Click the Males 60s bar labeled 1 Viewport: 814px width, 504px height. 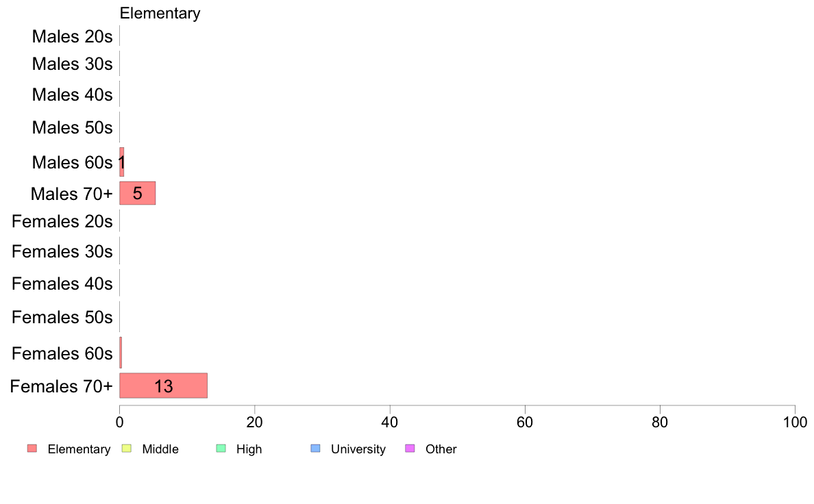pyautogui.click(x=122, y=162)
